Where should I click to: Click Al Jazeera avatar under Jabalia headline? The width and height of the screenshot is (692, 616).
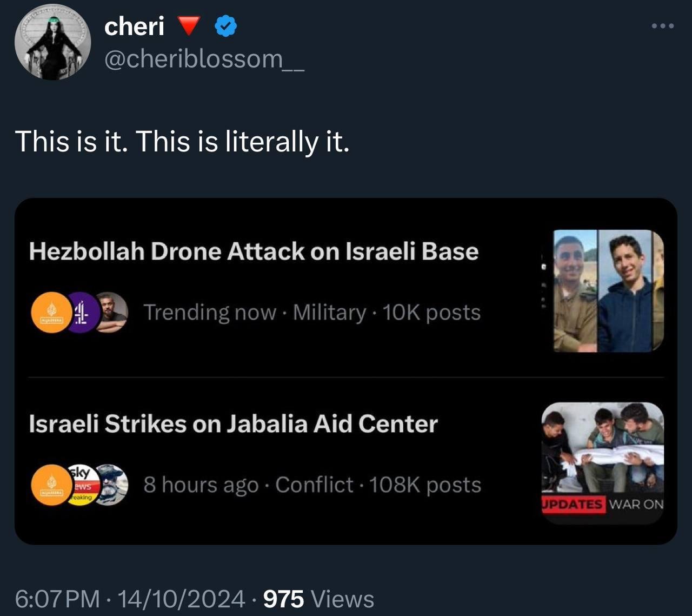click(x=52, y=485)
